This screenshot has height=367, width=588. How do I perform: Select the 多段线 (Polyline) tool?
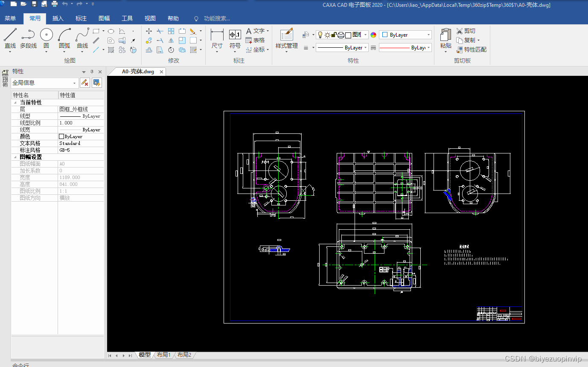(28, 38)
